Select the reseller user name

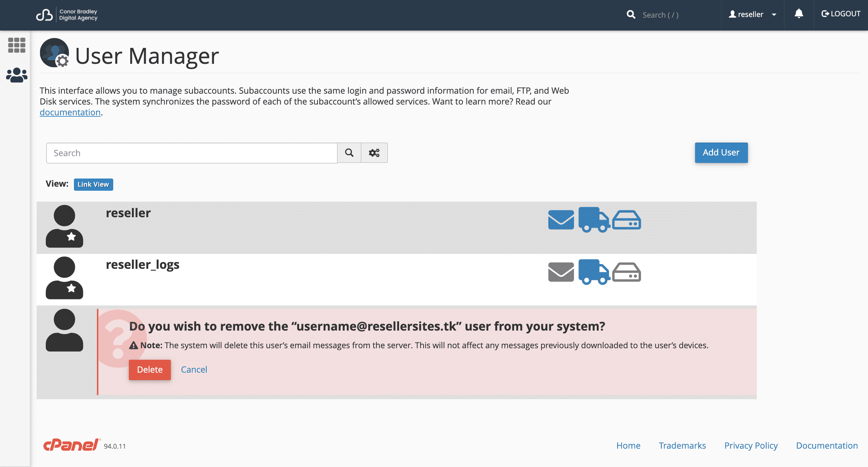128,213
